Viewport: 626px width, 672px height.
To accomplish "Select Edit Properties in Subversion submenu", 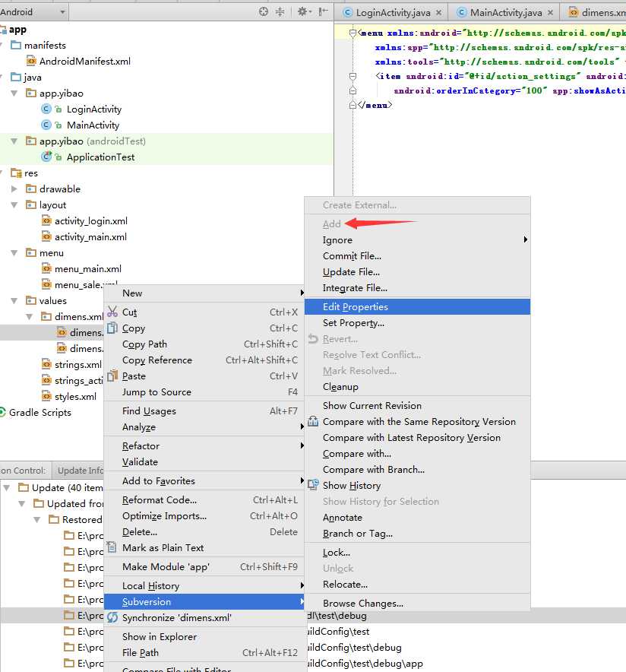I will click(355, 307).
